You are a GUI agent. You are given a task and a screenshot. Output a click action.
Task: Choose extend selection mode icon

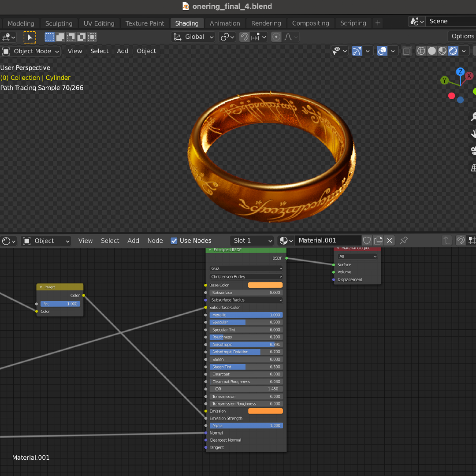tap(60, 37)
